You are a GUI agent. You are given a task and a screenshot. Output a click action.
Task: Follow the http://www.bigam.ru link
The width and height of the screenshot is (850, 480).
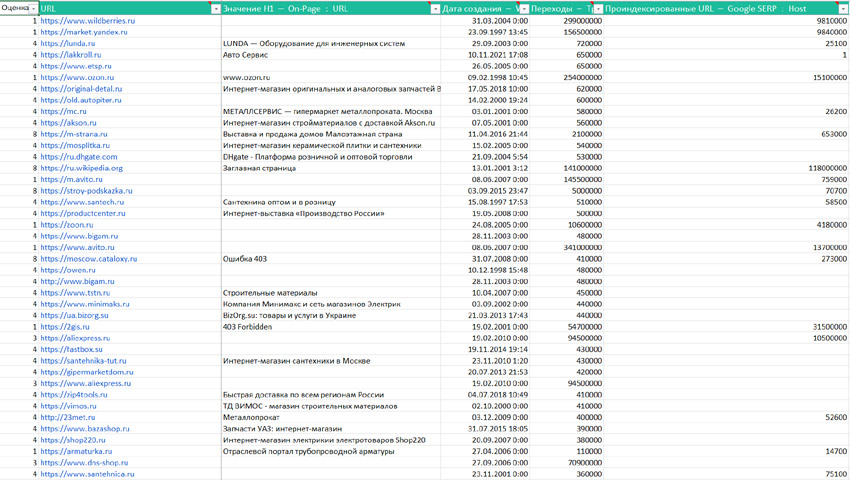click(x=78, y=281)
